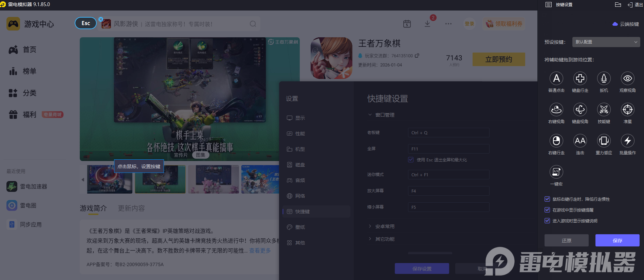Open the three-dot more menu
Viewport: 644px width, 280px height.
click(x=448, y=24)
